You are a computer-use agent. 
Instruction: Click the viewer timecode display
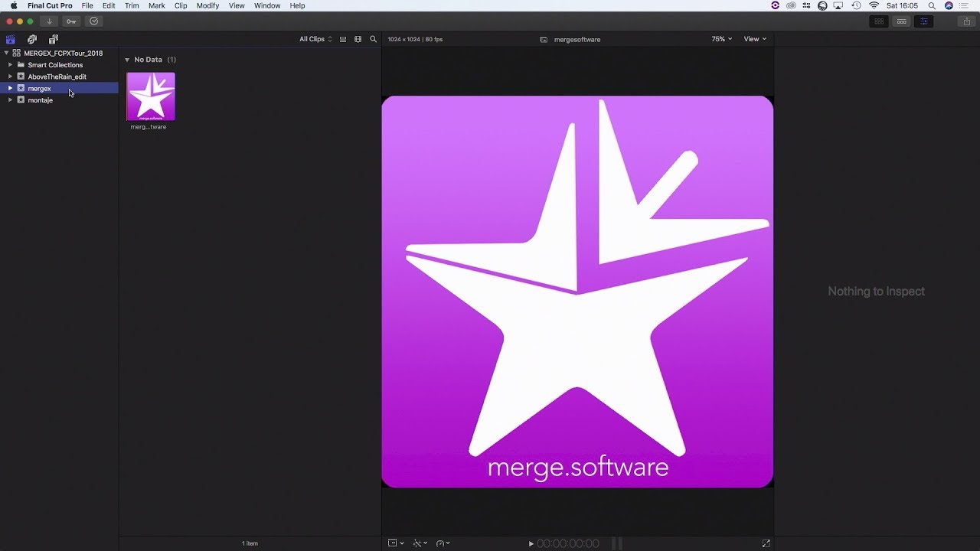tap(568, 544)
